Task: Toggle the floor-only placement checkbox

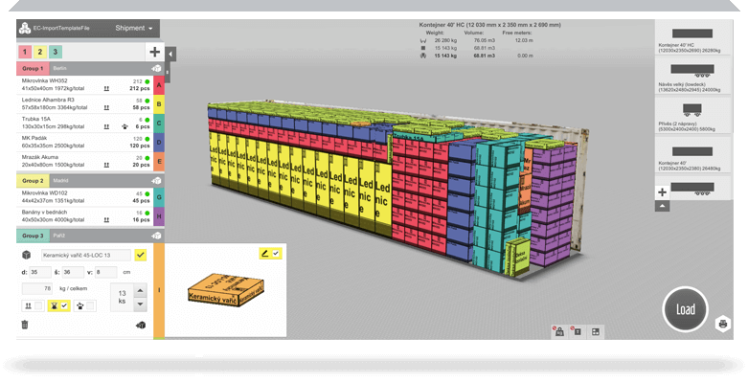Action: 90,306
